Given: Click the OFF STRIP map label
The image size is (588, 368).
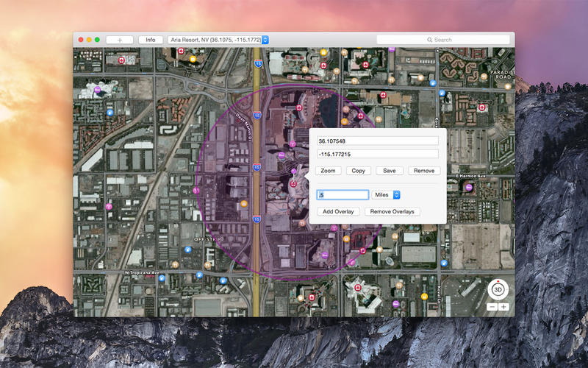Looking at the screenshot, I should pyautogui.click(x=207, y=239).
